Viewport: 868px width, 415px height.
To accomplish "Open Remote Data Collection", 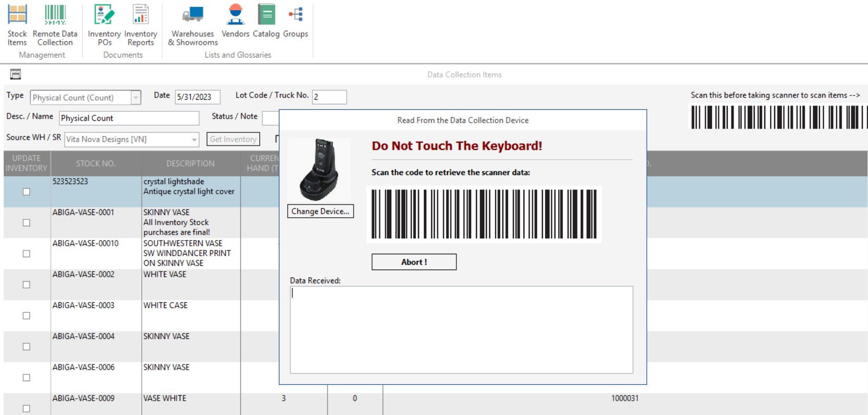I will point(55,25).
